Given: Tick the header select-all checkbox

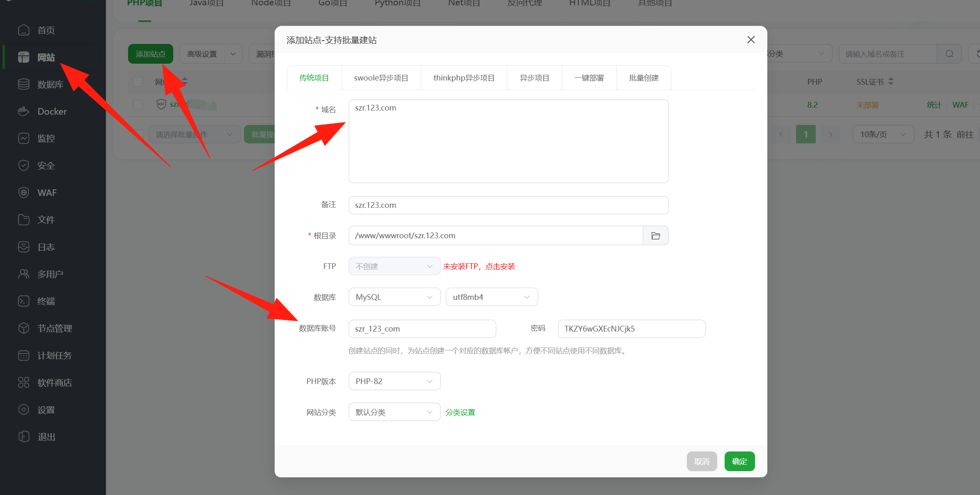Looking at the screenshot, I should coord(138,82).
